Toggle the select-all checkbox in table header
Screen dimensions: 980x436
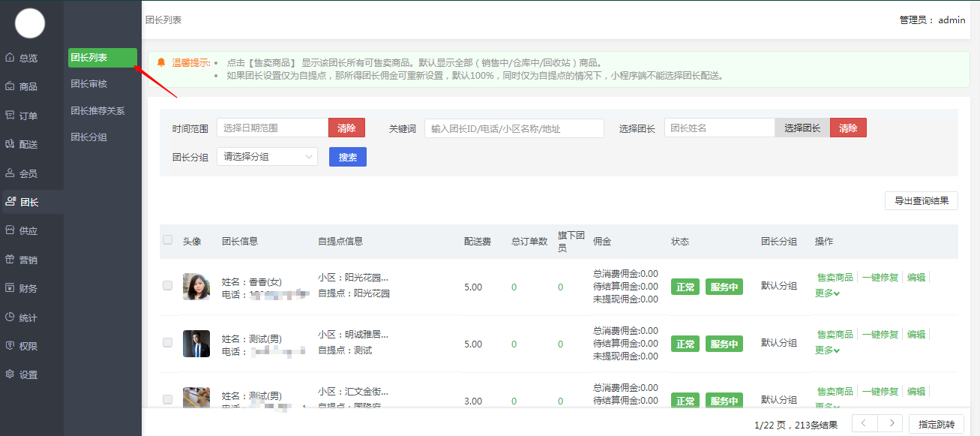[x=168, y=240]
